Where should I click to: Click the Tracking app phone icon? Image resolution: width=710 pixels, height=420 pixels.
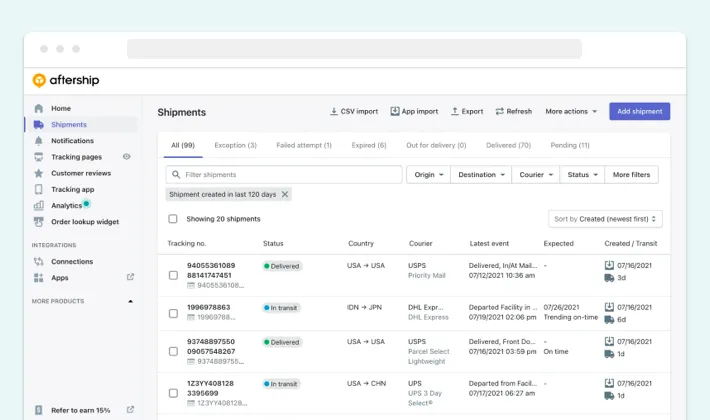38,189
